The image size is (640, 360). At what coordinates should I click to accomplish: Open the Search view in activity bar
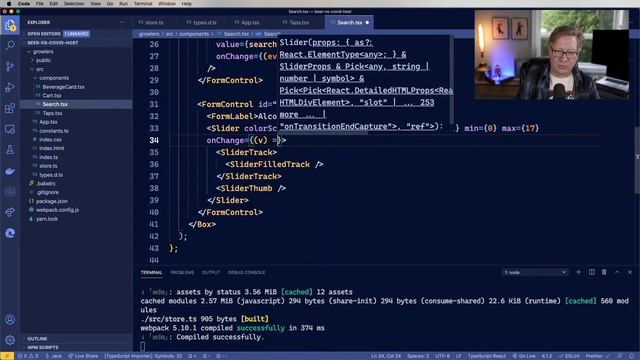[10, 45]
